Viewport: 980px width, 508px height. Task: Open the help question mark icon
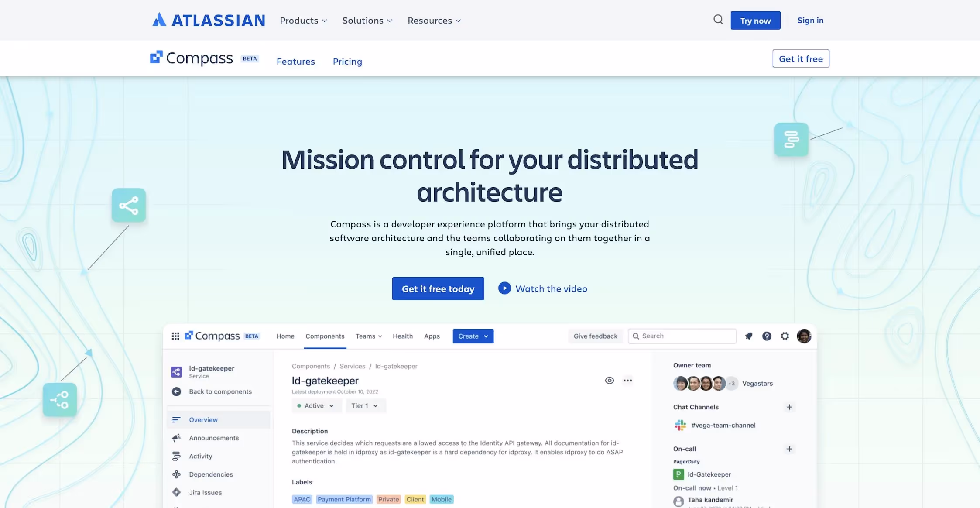coord(767,336)
